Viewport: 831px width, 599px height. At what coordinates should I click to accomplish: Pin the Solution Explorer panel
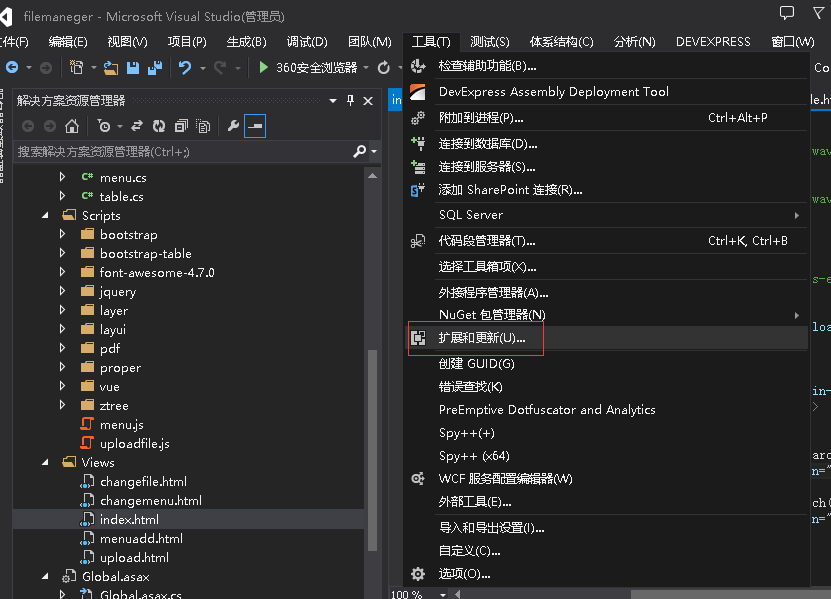coord(350,100)
